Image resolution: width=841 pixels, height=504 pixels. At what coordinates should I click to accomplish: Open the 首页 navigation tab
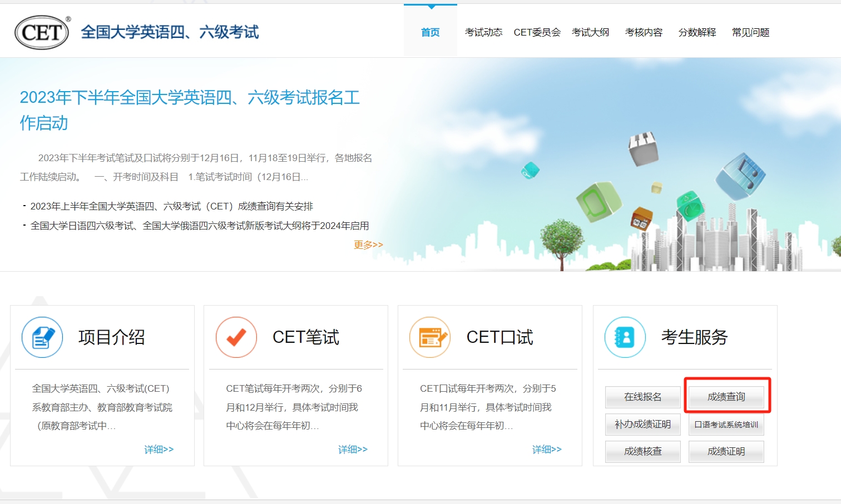pos(430,32)
